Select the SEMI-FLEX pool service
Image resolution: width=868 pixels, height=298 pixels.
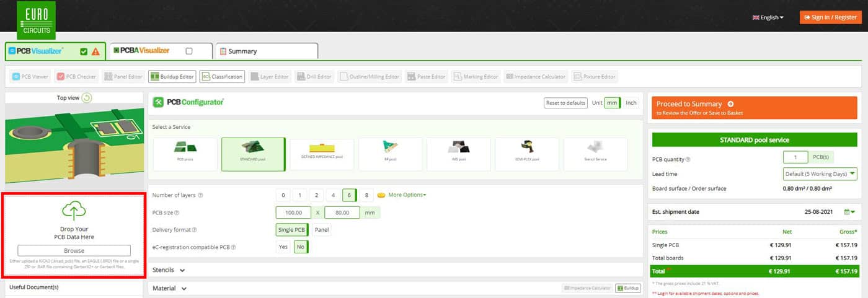coord(526,154)
